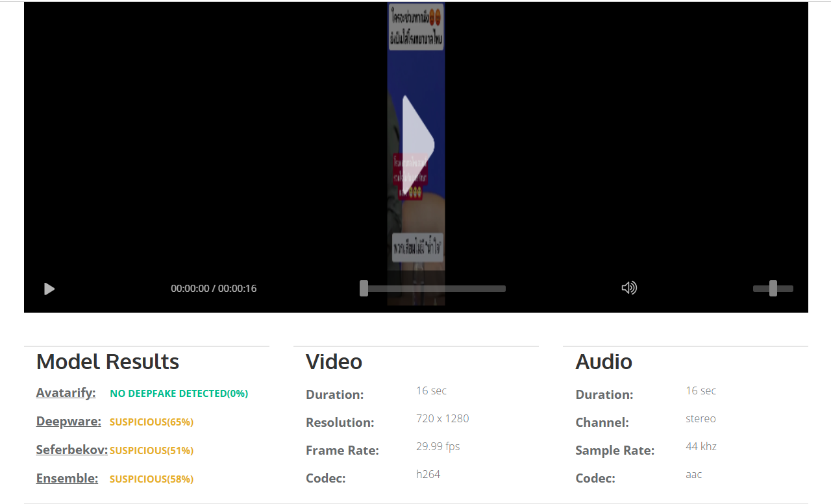Open the Seferbekov model link
The image size is (831, 504).
(x=72, y=450)
